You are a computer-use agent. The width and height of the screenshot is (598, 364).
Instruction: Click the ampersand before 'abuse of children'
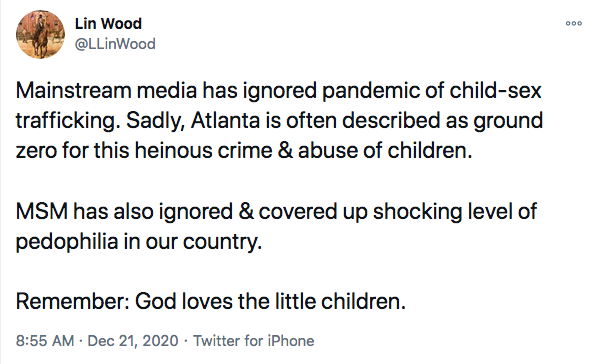click(285, 150)
